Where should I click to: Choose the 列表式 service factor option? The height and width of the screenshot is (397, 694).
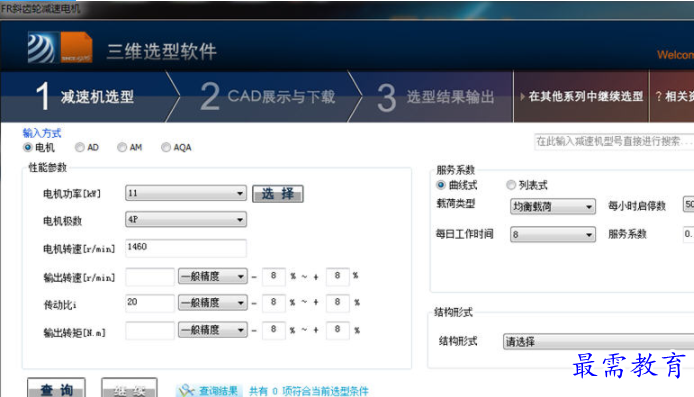tap(511, 185)
